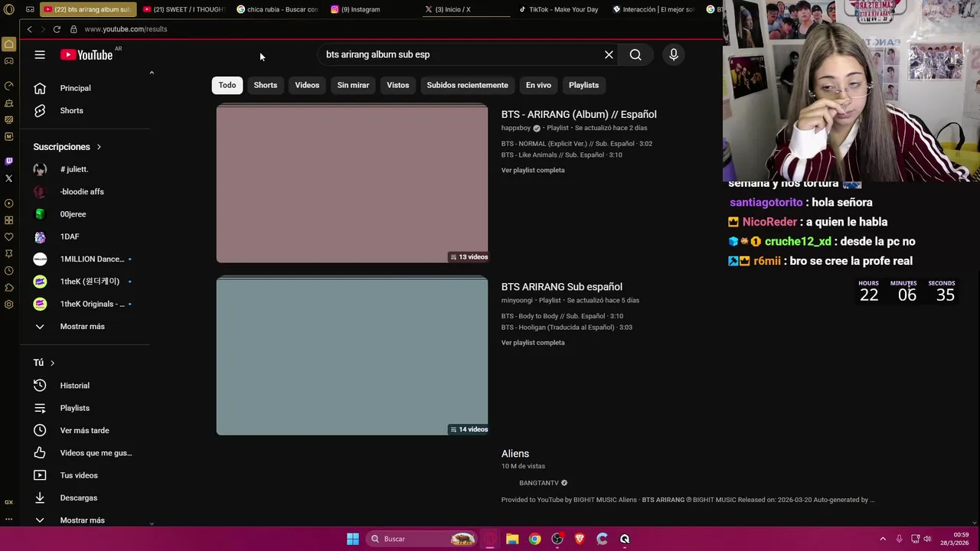980x551 pixels.
Task: Expand the Tú section chevron
Action: (52, 363)
